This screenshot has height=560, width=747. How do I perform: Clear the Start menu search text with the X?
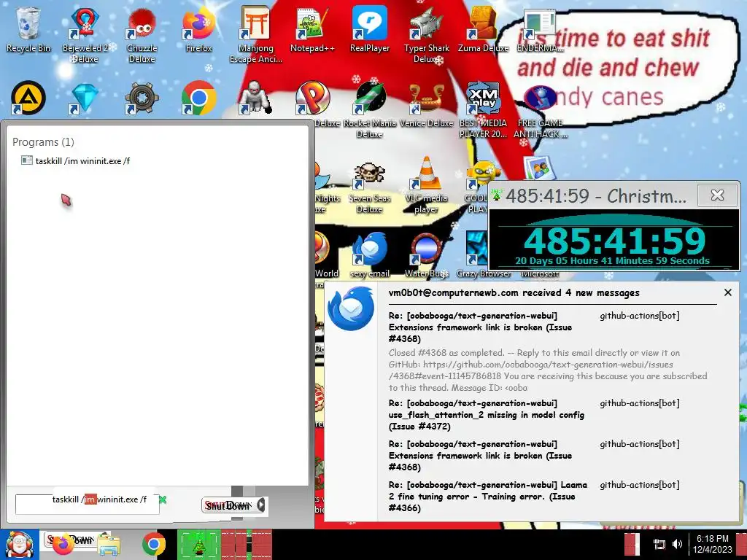pyautogui.click(x=163, y=499)
